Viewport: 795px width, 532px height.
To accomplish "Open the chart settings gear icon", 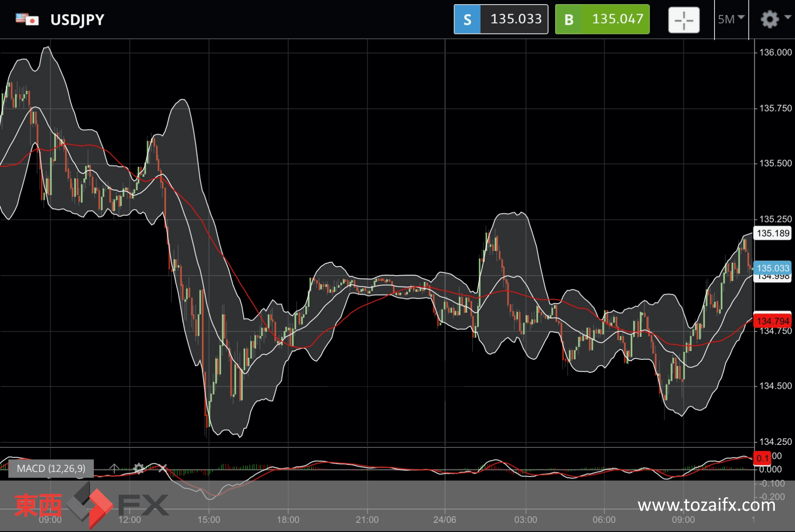I will click(769, 19).
